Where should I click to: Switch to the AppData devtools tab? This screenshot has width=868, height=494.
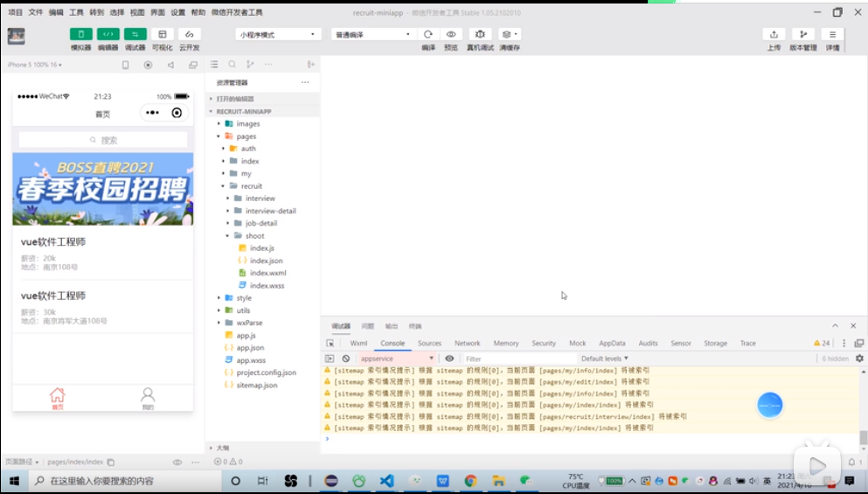click(612, 344)
